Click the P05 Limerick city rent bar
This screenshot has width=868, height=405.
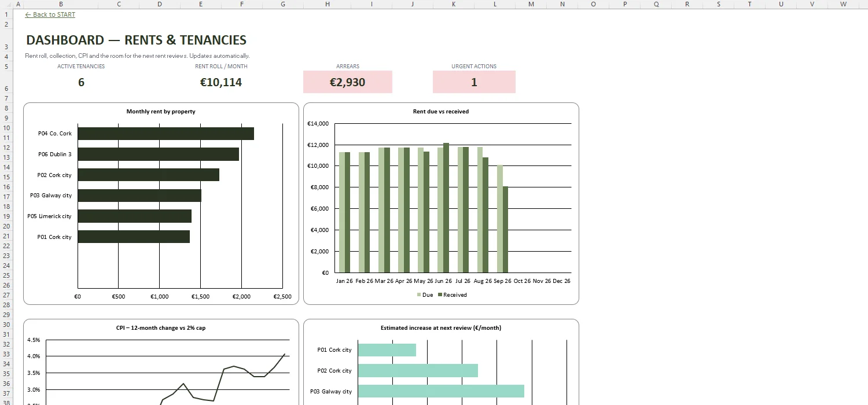click(134, 216)
